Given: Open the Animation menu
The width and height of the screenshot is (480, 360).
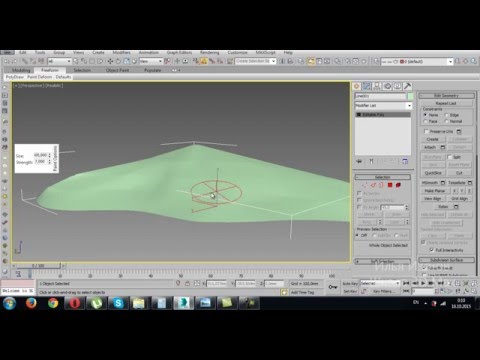Looking at the screenshot, I should [148, 53].
